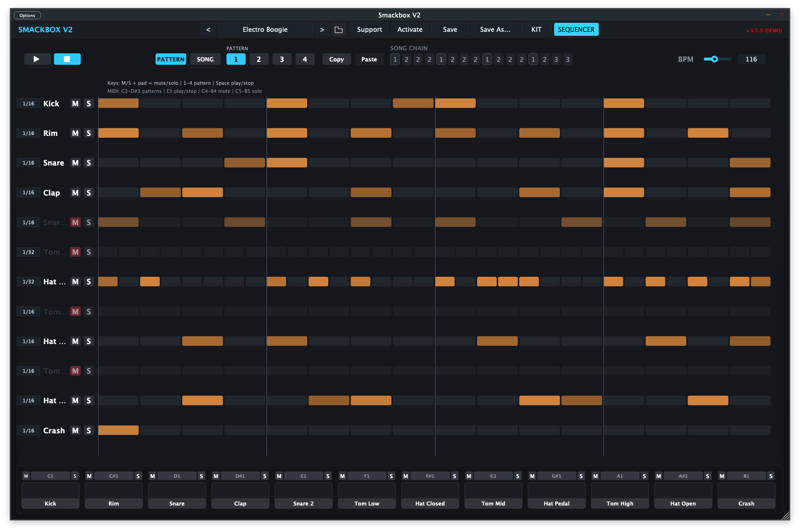Open Snare row 1/16 step division

coord(28,163)
